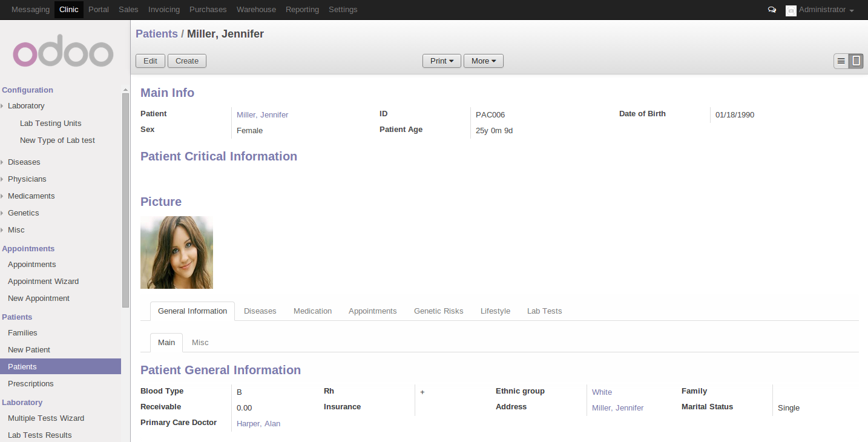The image size is (868, 442).
Task: Open the Reporting top menu
Action: 302,10
